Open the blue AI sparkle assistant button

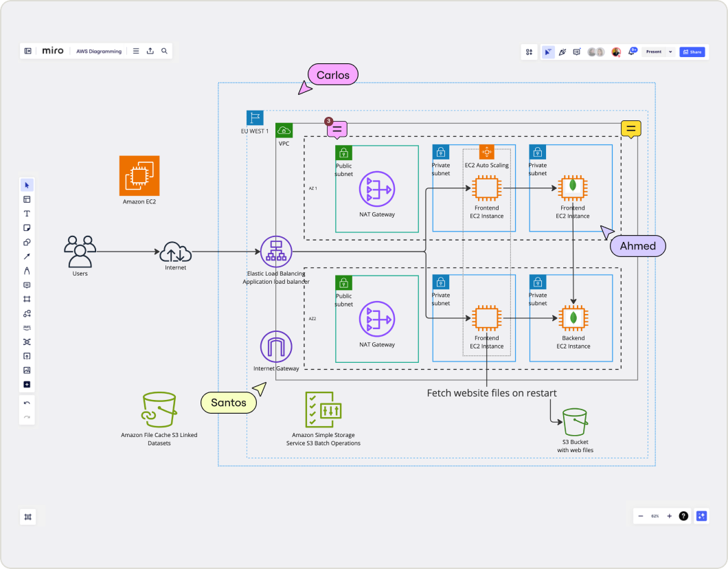pos(701,516)
